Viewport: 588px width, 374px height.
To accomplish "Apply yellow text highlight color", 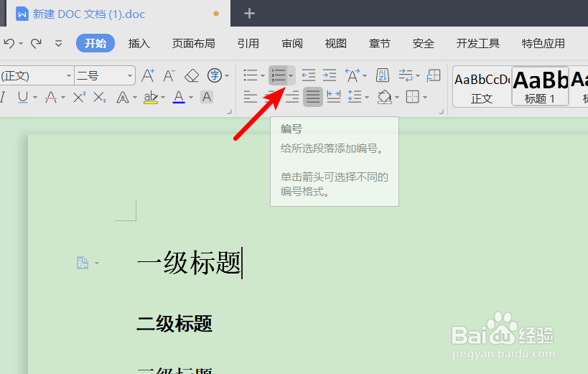I will point(151,98).
